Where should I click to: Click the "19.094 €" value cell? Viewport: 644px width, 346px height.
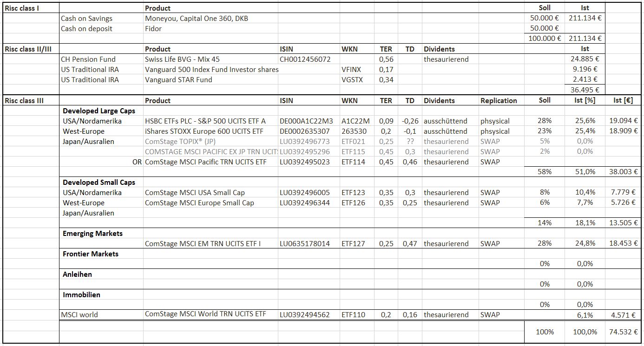click(x=624, y=121)
